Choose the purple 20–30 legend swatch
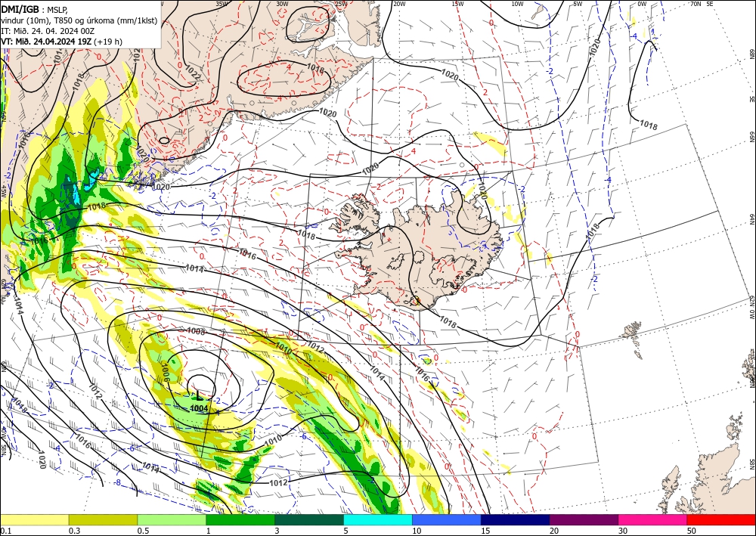This screenshot has height=536, width=756. pos(584,519)
